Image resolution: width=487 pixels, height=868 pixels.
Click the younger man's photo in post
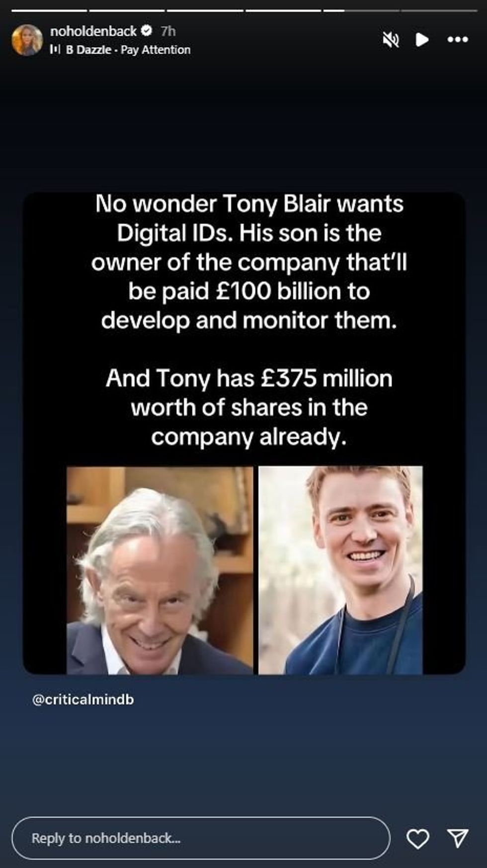click(340, 570)
